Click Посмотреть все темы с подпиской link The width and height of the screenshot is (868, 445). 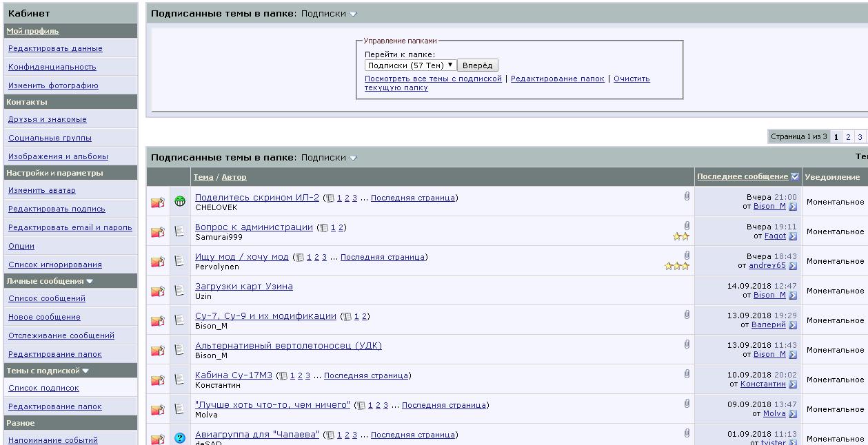[x=433, y=79]
